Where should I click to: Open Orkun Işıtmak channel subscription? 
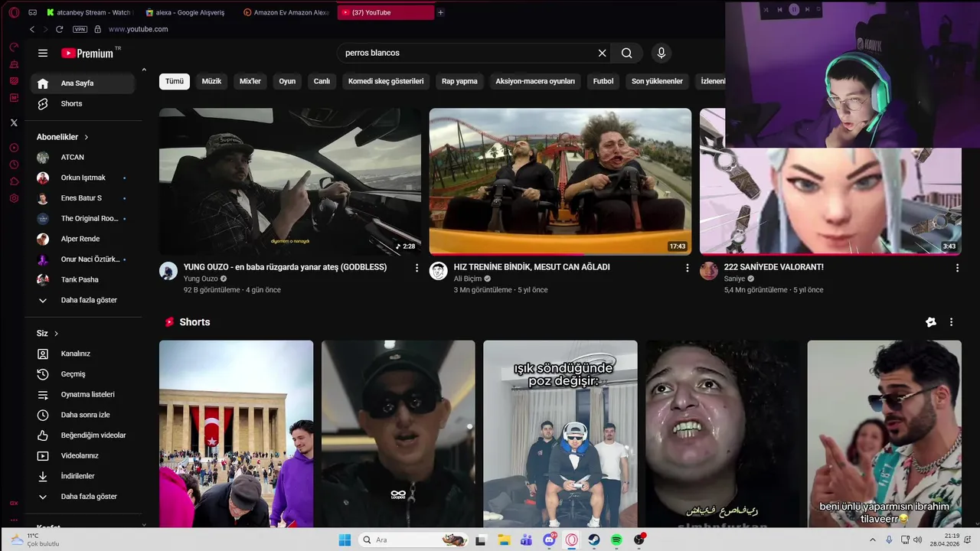[83, 178]
